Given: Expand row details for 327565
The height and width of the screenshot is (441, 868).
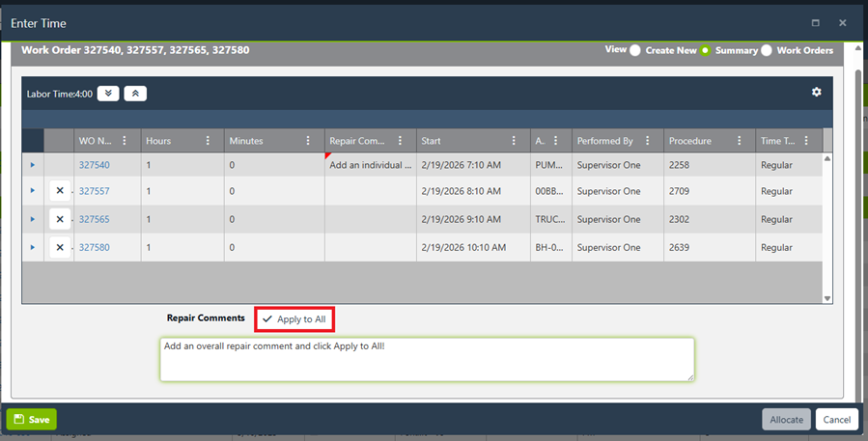Looking at the screenshot, I should (x=32, y=219).
